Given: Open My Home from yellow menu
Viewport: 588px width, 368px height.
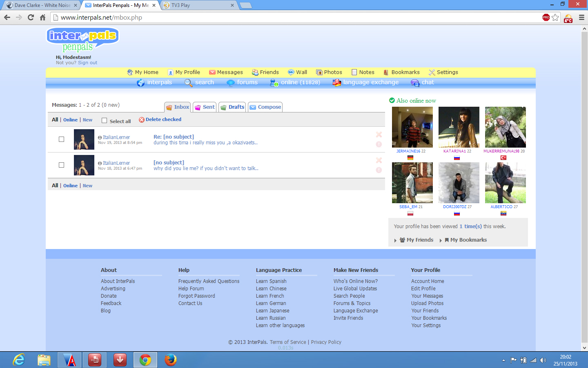Looking at the screenshot, I should pos(143,72).
